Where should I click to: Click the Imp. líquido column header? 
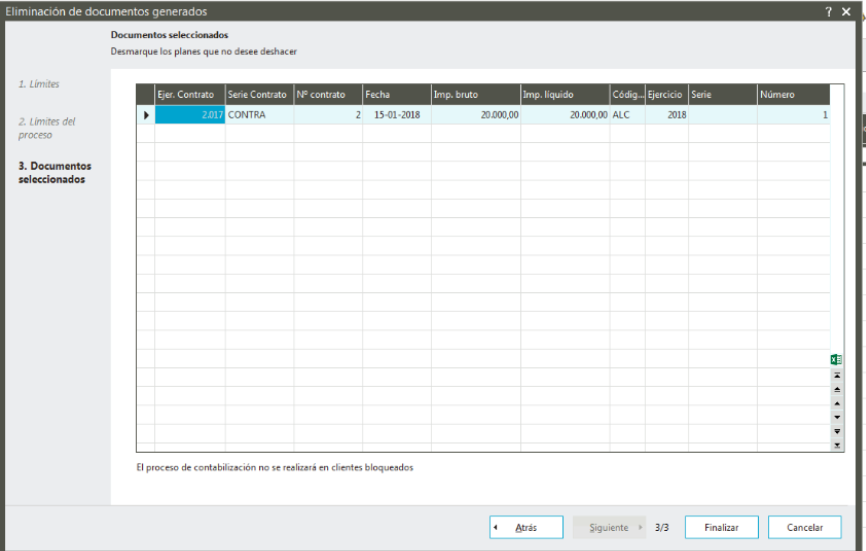click(565, 94)
